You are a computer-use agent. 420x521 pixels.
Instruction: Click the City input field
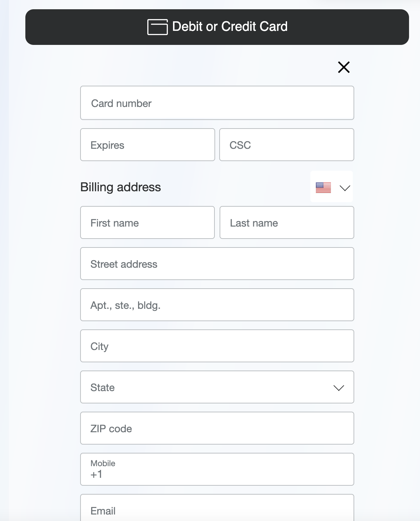tap(217, 346)
